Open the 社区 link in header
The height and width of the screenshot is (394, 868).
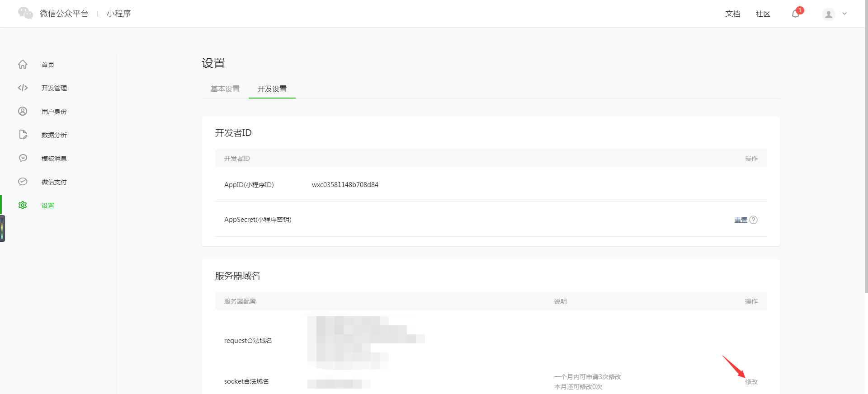tap(763, 14)
